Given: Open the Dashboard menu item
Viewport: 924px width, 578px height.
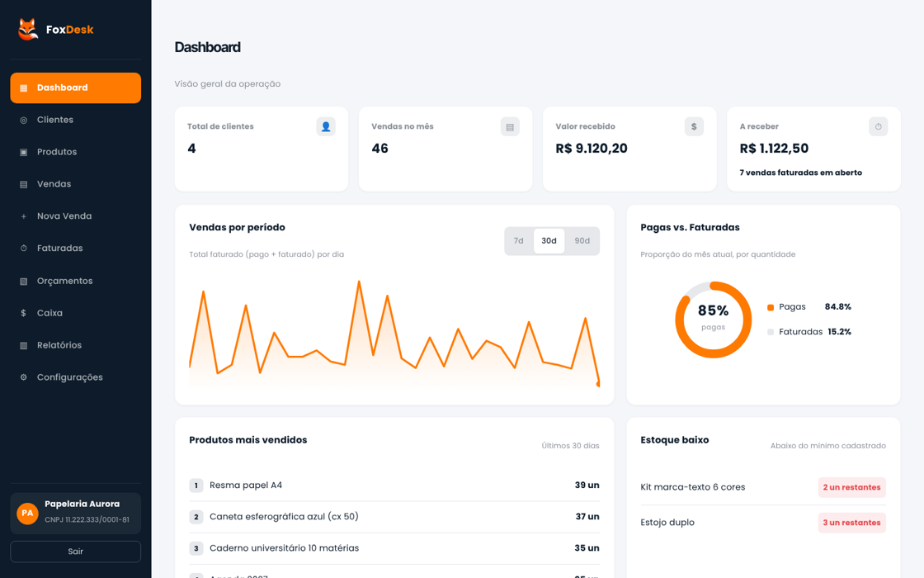Looking at the screenshot, I should click(x=75, y=88).
